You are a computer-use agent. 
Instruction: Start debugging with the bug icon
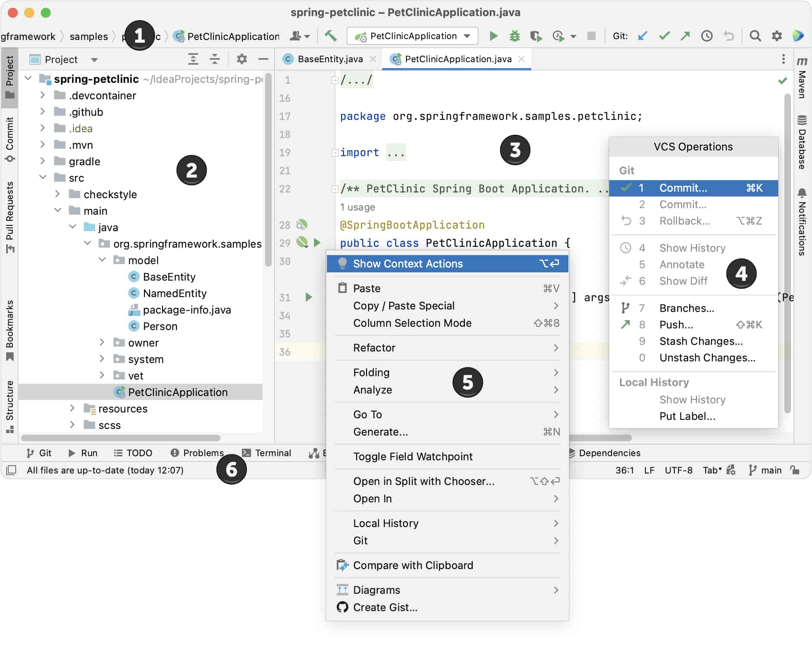click(x=514, y=36)
